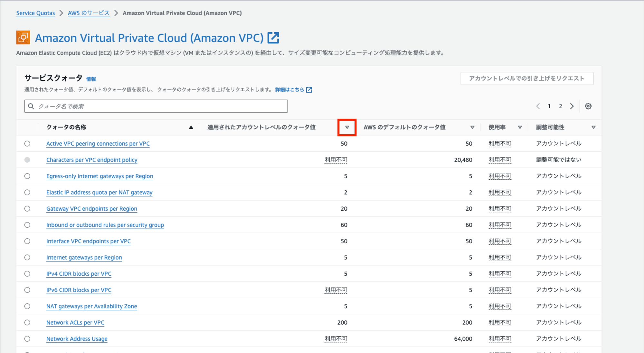Click 利用不可 usage for Network ACLs per VPC

(500, 322)
